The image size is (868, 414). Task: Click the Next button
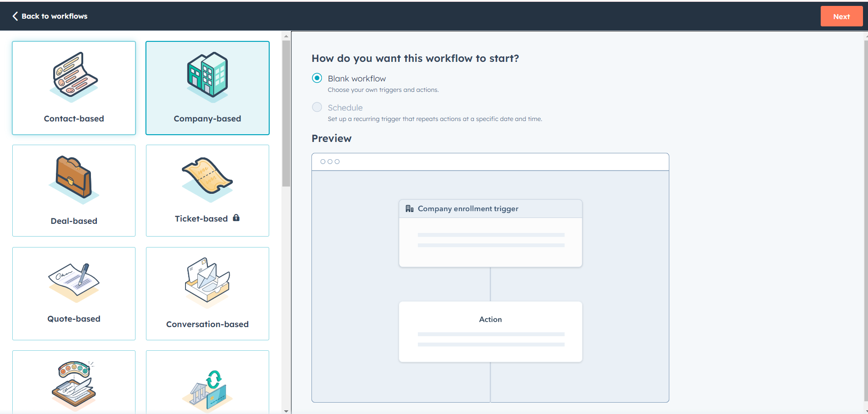(x=841, y=16)
